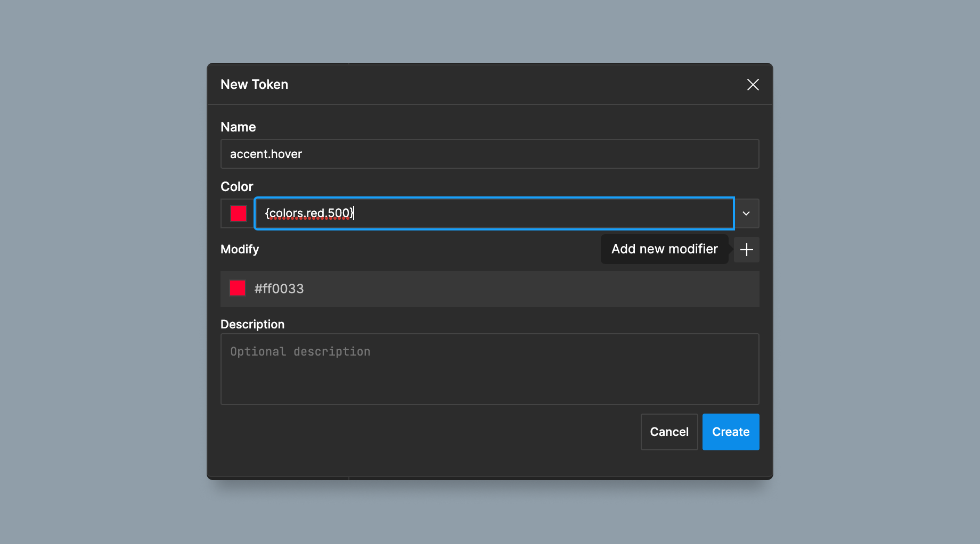
Task: Click the Optional description text area
Action: [490, 369]
